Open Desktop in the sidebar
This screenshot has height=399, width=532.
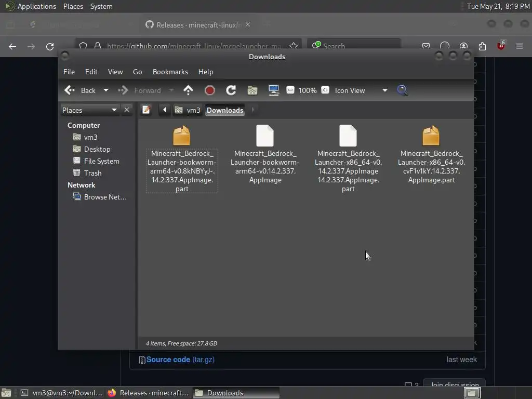pyautogui.click(x=91, y=149)
